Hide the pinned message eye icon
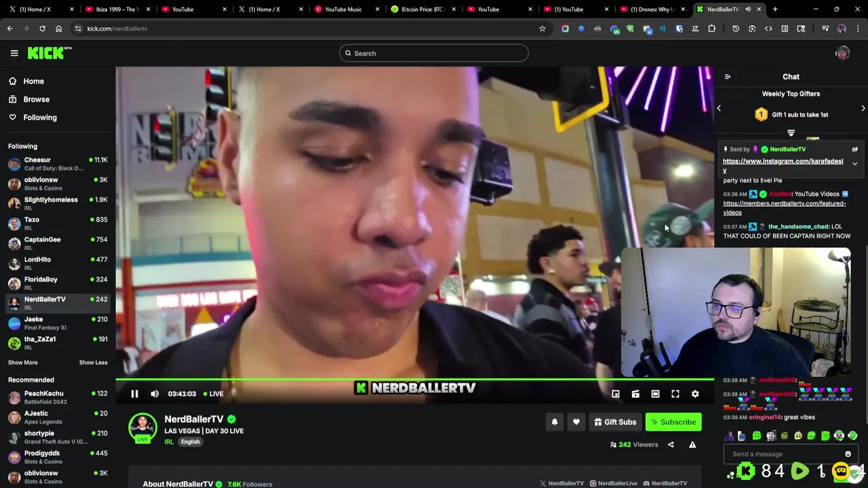Viewport: 868px width, 488px height. click(x=854, y=149)
